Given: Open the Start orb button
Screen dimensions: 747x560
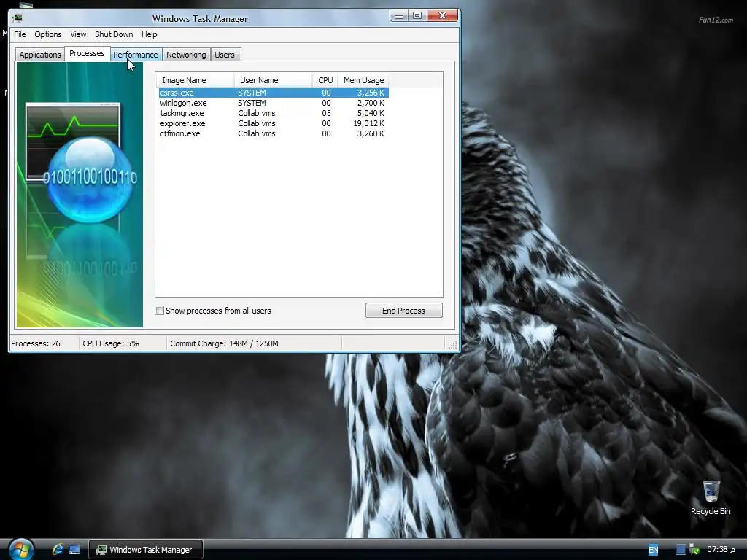Looking at the screenshot, I should 21,550.
